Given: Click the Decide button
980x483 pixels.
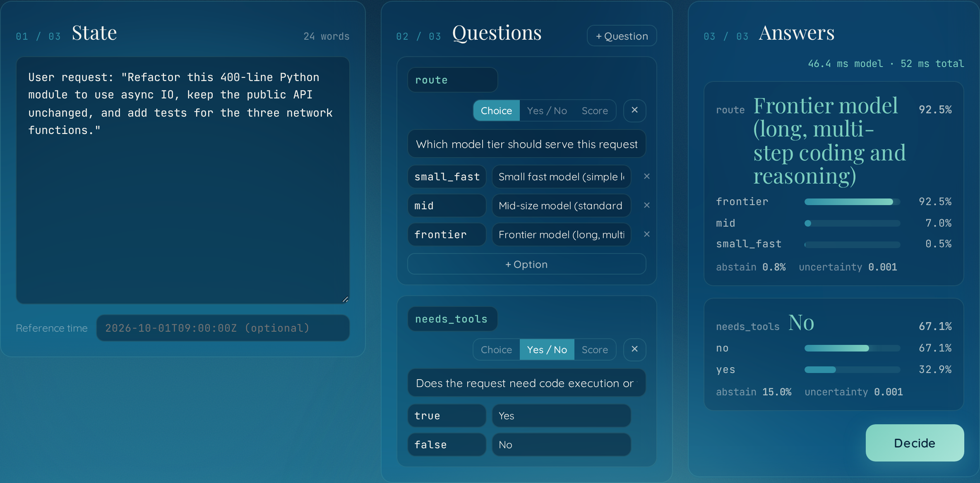Looking at the screenshot, I should point(915,443).
